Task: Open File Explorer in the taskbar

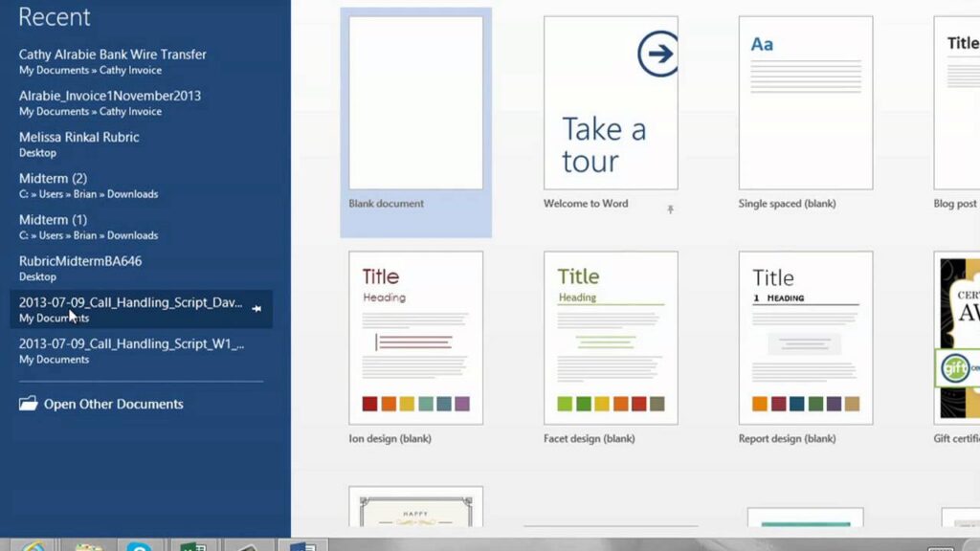Action: click(87, 545)
